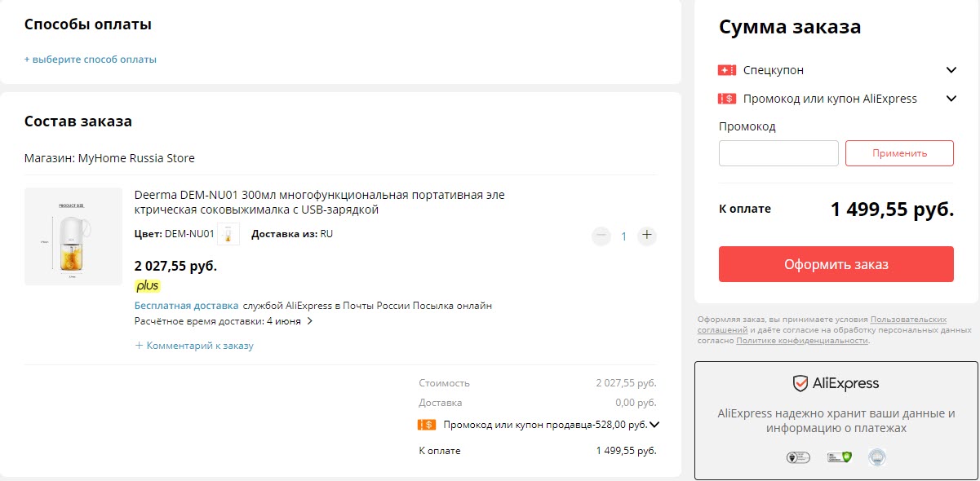Click the AliExpress promo code coupon icon

coord(727,99)
